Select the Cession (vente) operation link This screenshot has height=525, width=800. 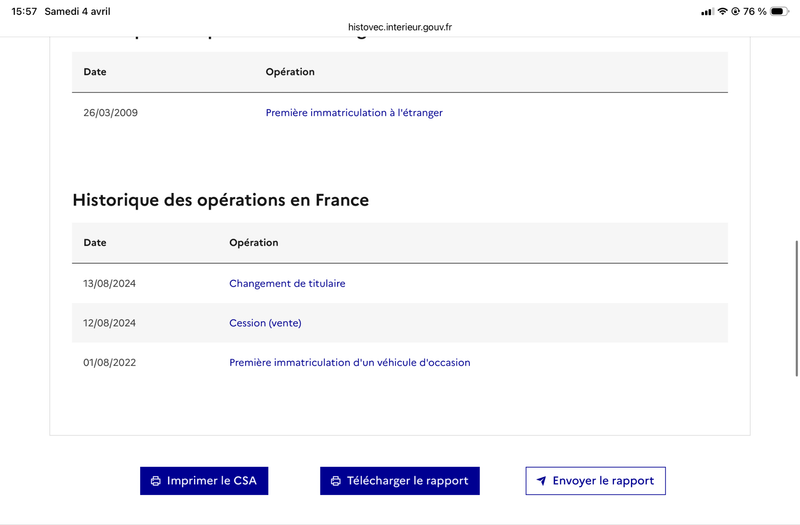265,323
